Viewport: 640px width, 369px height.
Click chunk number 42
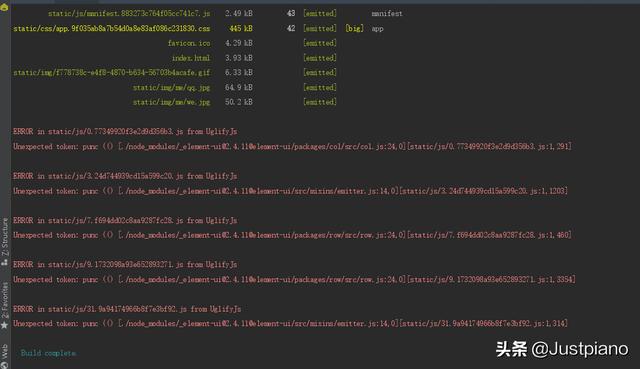pyautogui.click(x=291, y=29)
